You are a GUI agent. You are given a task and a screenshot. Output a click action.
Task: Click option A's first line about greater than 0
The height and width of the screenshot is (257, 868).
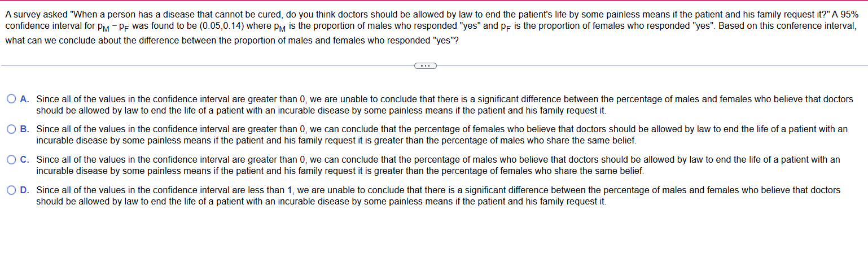point(445,99)
